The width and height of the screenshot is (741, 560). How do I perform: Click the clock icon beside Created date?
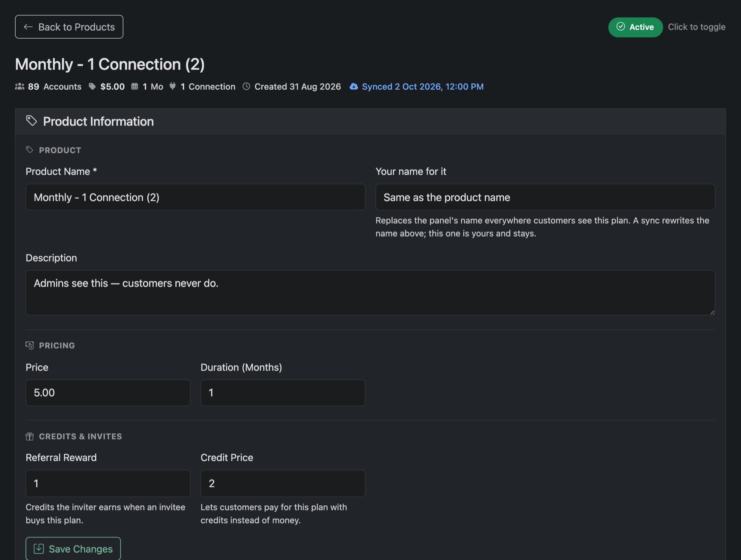tap(246, 86)
